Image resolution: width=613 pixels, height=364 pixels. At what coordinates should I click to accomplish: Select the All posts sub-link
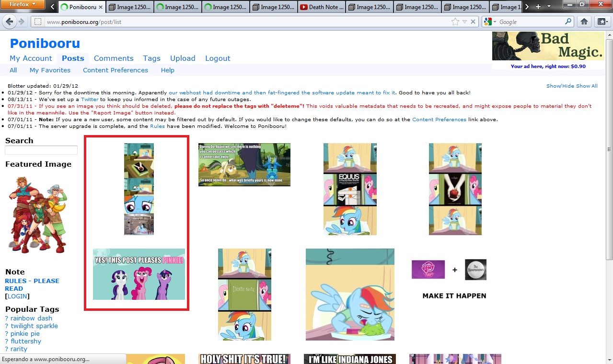pyautogui.click(x=13, y=70)
